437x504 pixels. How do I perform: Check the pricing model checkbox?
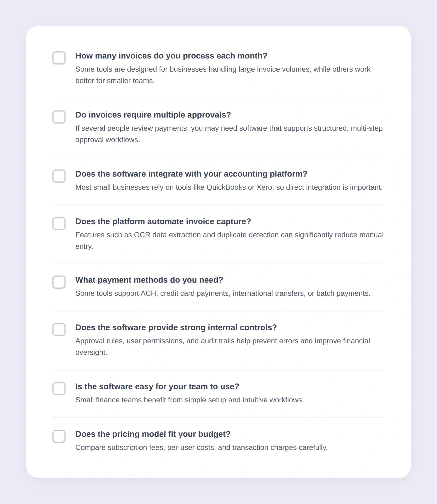(x=59, y=436)
